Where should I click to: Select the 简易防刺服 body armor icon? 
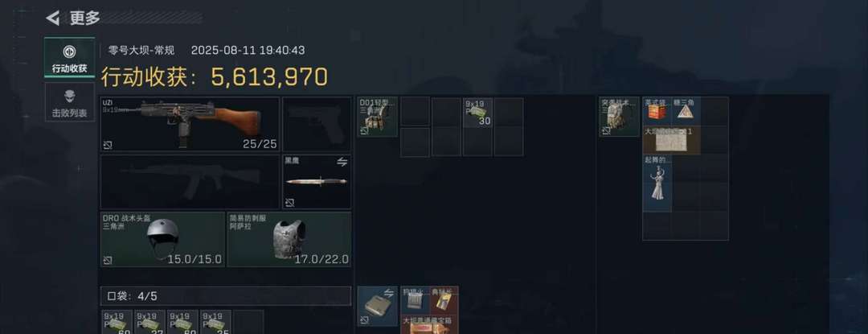coord(289,239)
